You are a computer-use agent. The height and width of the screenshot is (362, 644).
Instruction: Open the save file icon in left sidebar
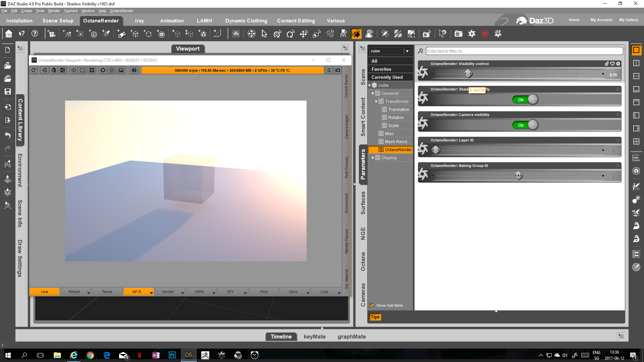tap(7, 92)
